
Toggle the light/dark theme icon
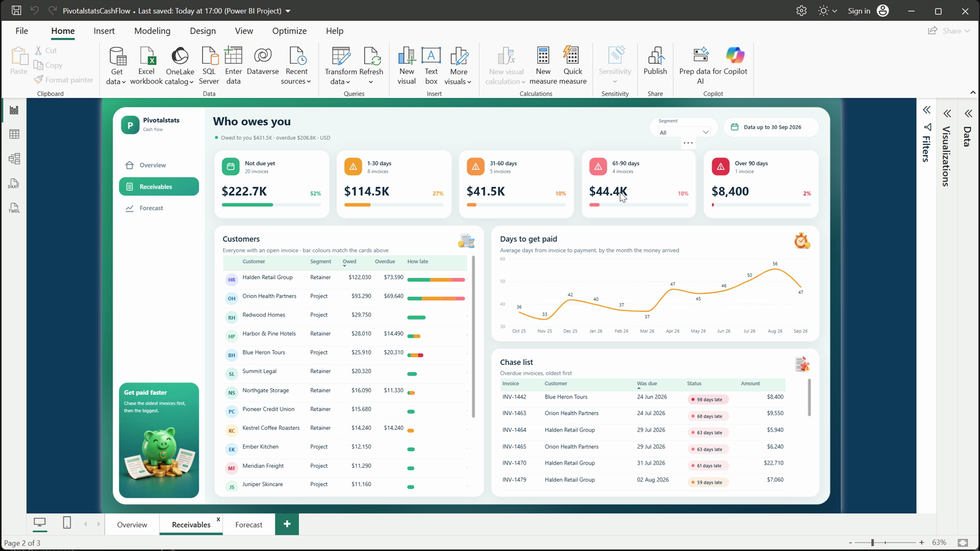click(823, 11)
